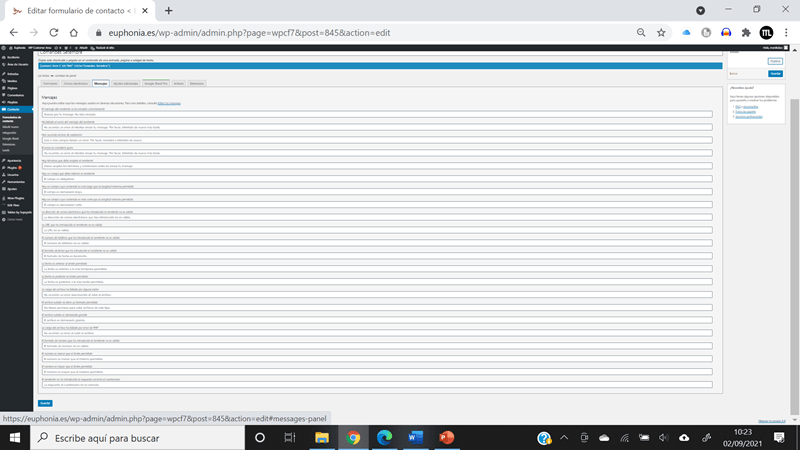Open Cortana circle on taskbar
Image resolution: width=800 pixels, height=450 pixels.
pos(260,438)
